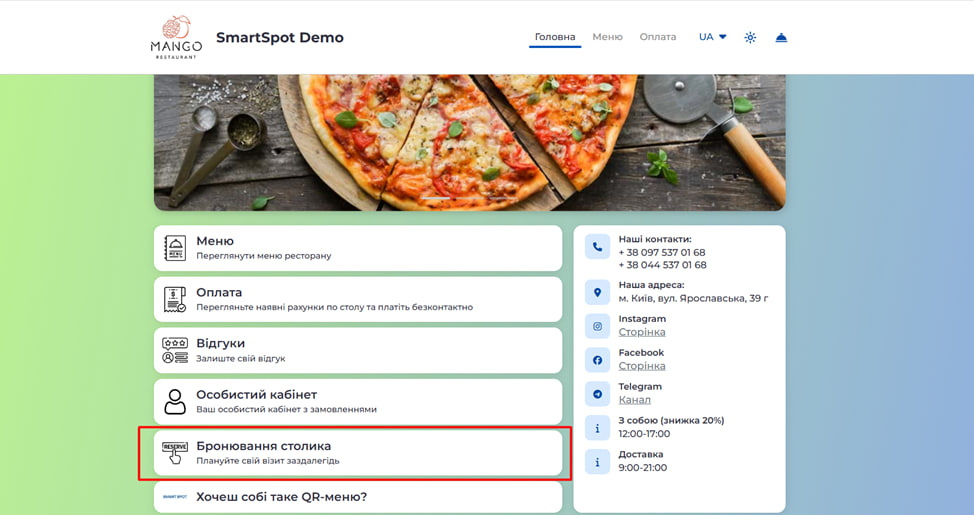Click the phone contact icon
This screenshot has width=974, height=515.
click(597, 247)
